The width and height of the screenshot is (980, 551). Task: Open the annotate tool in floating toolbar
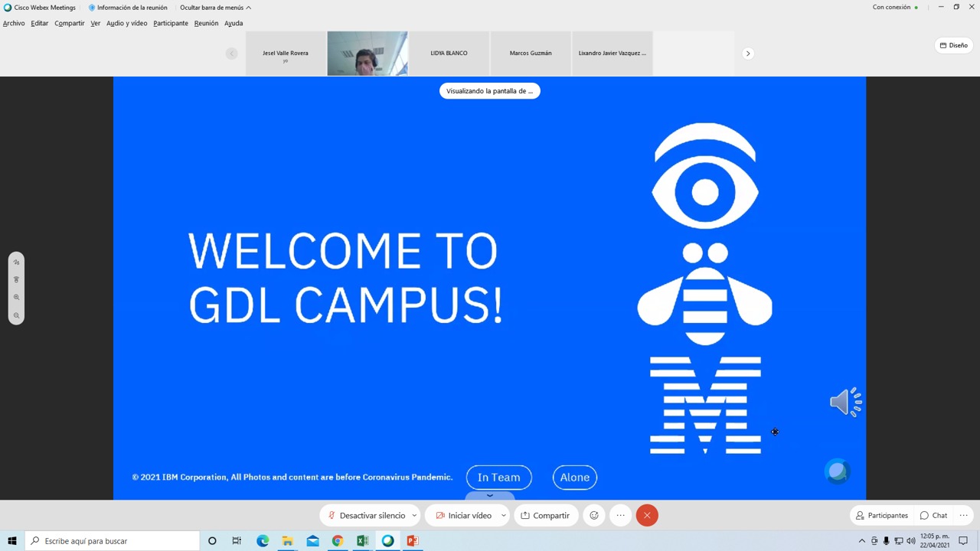16,262
